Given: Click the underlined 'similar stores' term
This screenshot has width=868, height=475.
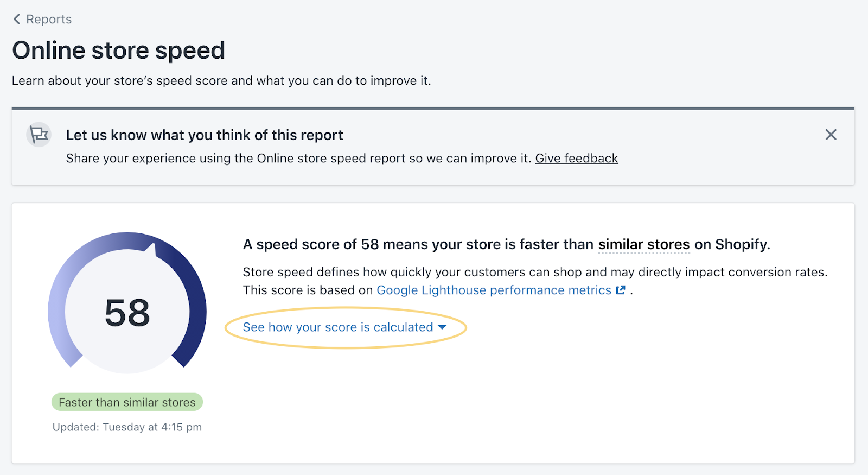Looking at the screenshot, I should click(x=644, y=245).
